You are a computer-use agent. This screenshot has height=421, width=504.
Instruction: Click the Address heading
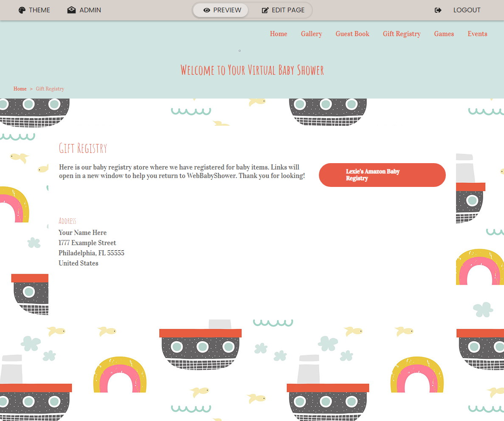(68, 221)
